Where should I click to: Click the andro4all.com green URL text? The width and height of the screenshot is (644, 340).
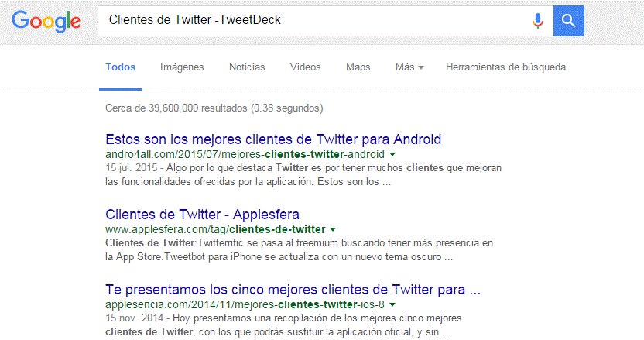coord(245,154)
